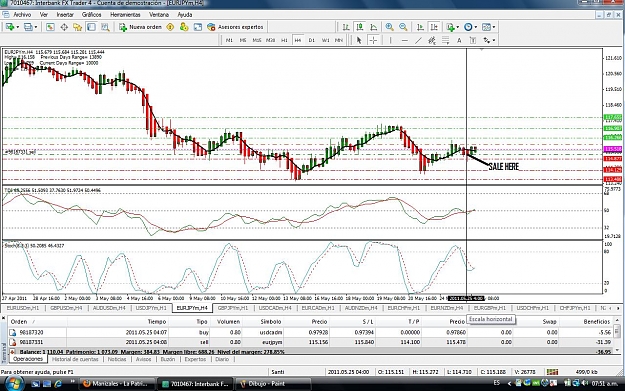
Task: Select the crosshair tool
Action: pos(373,40)
